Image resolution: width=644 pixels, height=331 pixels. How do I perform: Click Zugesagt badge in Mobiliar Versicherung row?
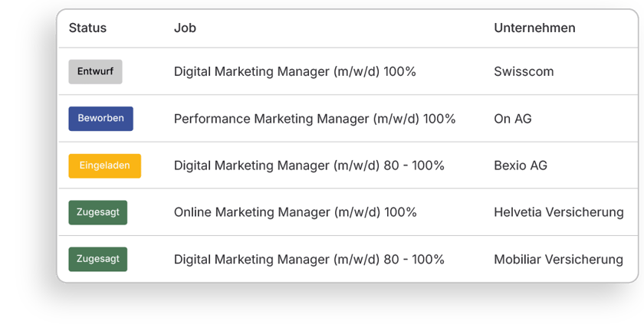97,259
